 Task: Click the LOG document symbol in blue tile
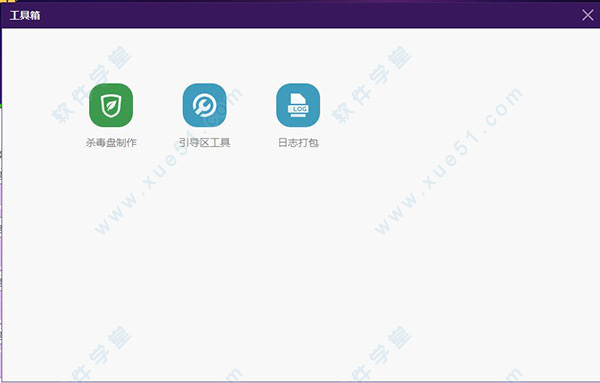pyautogui.click(x=298, y=105)
